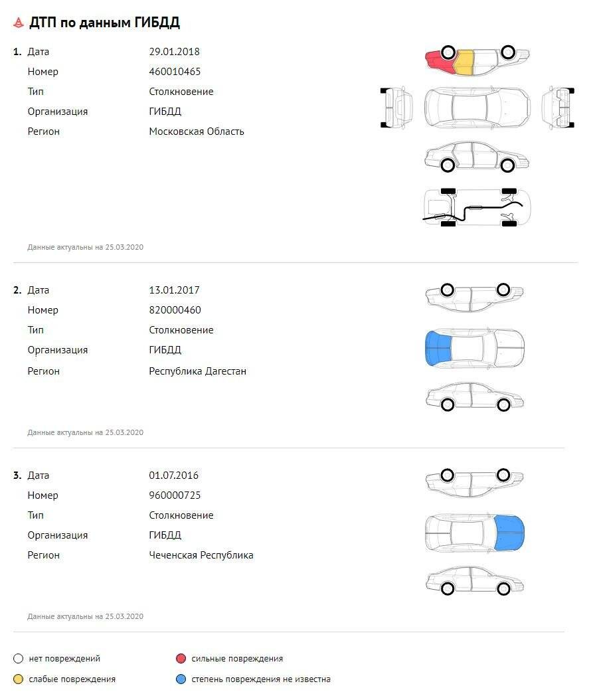Image resolution: width=595 pixels, height=700 pixels.
Task: Select accident number 820000460
Action: tap(175, 310)
